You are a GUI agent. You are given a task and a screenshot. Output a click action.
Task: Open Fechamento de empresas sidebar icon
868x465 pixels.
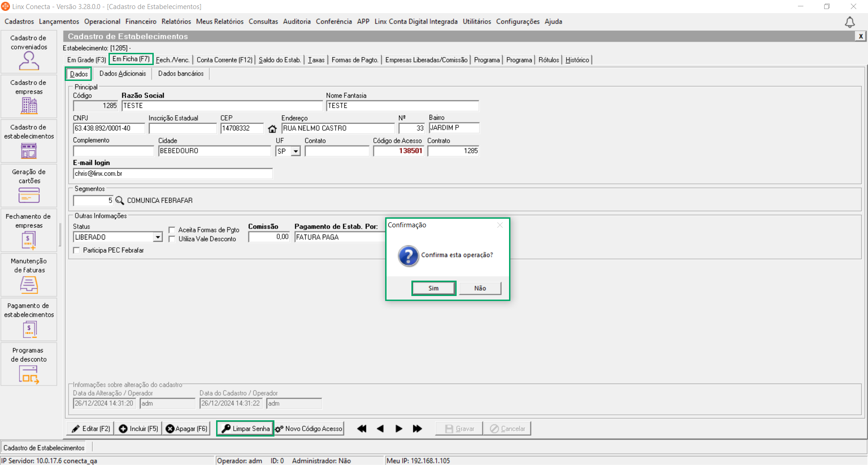29,230
